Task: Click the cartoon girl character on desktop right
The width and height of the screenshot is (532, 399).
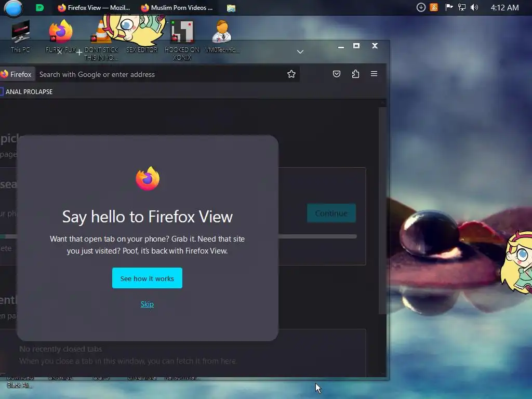Action: 517,262
